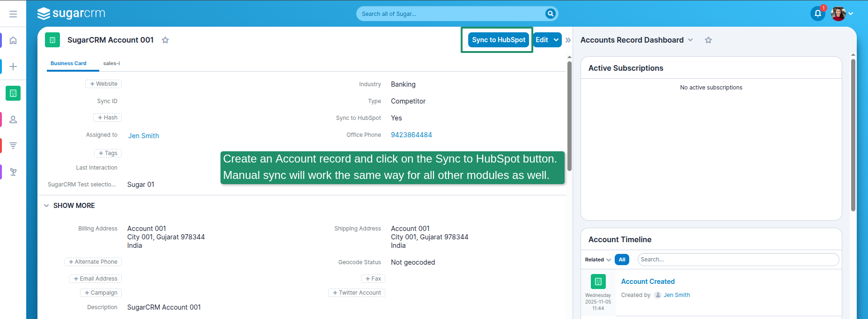Screen dimensions: 868x319
Task: Click the Active Subscriptions dashlet title
Action: (626, 68)
